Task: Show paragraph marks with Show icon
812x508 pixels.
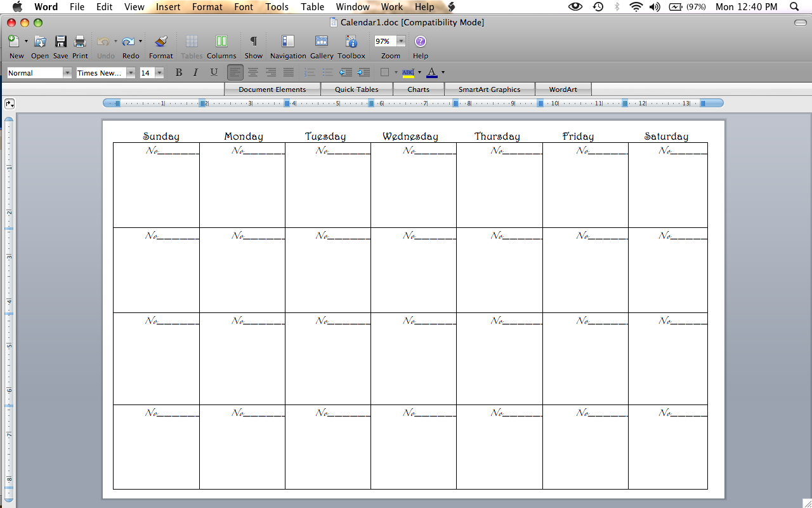Action: 253,41
